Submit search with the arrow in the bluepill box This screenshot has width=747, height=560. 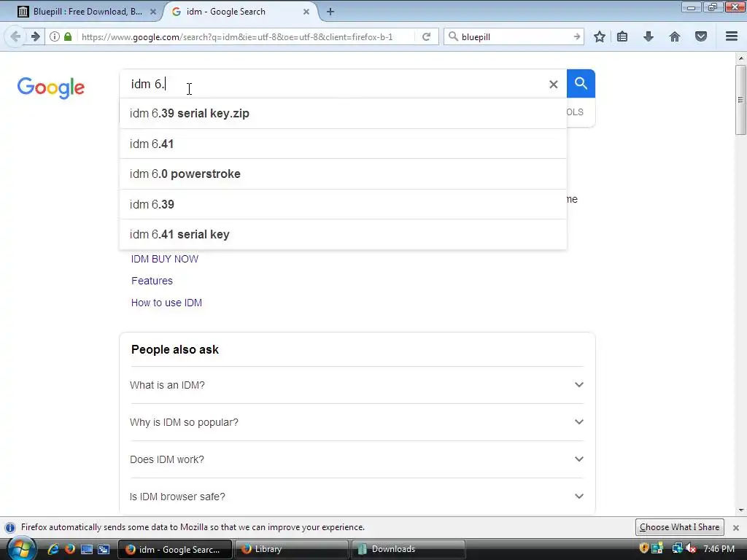click(577, 36)
